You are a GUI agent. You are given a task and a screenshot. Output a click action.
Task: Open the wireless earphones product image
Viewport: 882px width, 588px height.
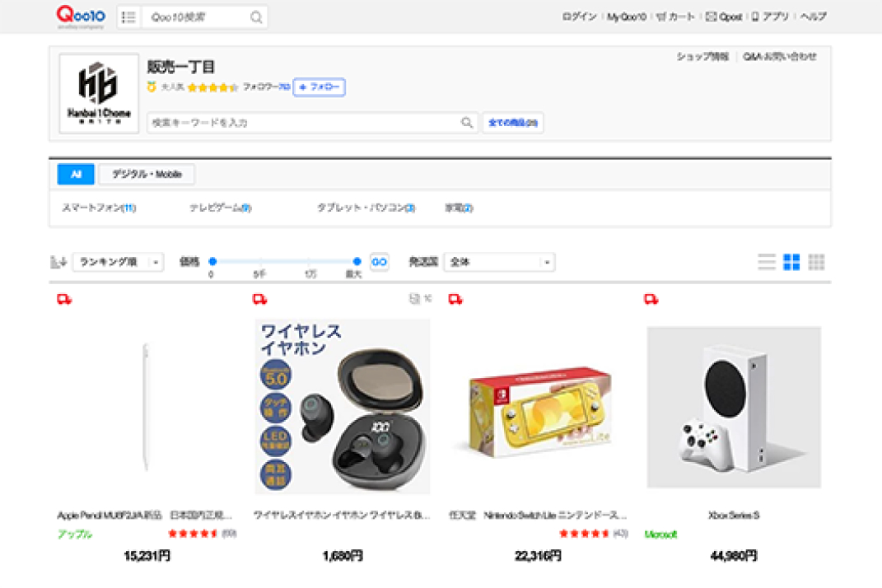(x=343, y=407)
